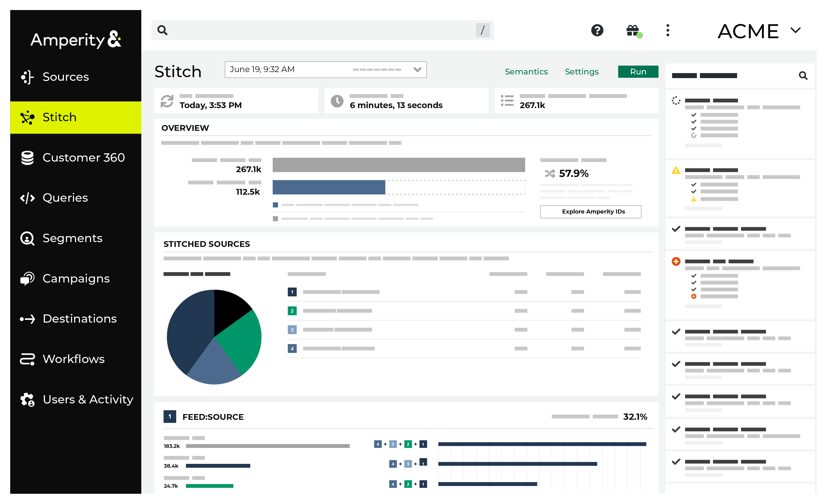
Task: Click the clock icon beside the run duration
Action: (x=337, y=101)
